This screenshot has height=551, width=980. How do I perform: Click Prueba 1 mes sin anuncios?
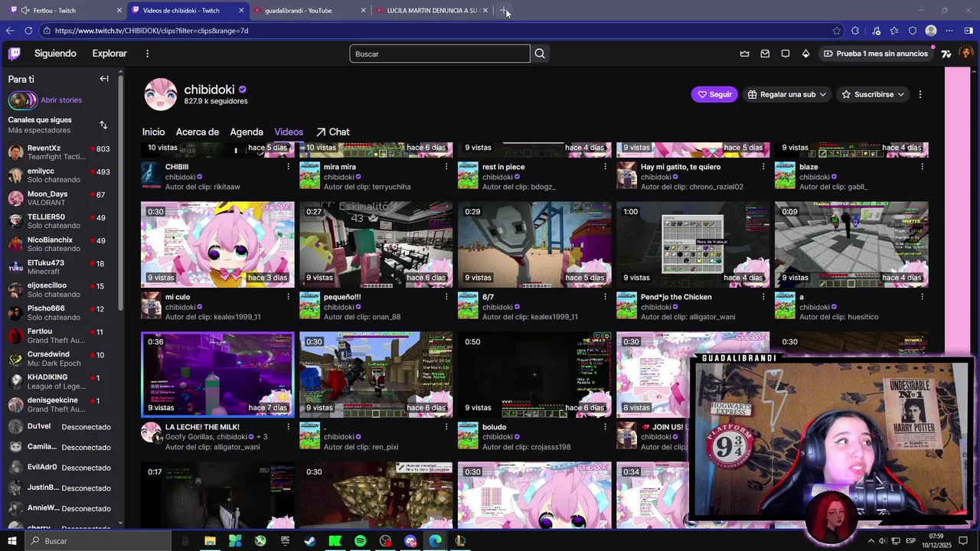coord(876,54)
